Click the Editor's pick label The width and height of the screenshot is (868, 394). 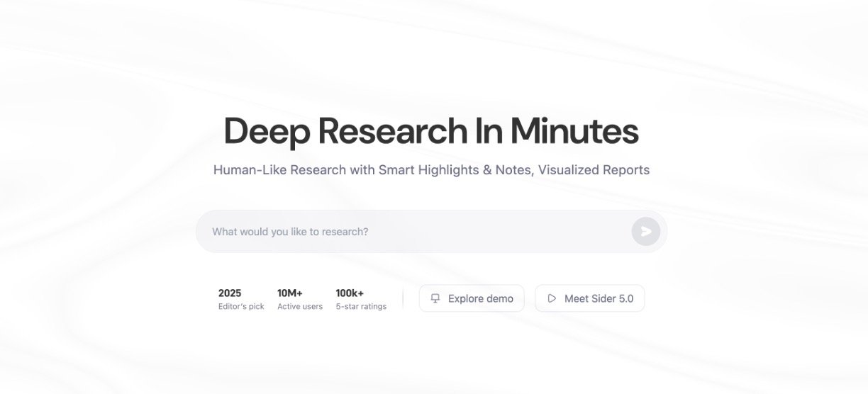click(x=241, y=307)
